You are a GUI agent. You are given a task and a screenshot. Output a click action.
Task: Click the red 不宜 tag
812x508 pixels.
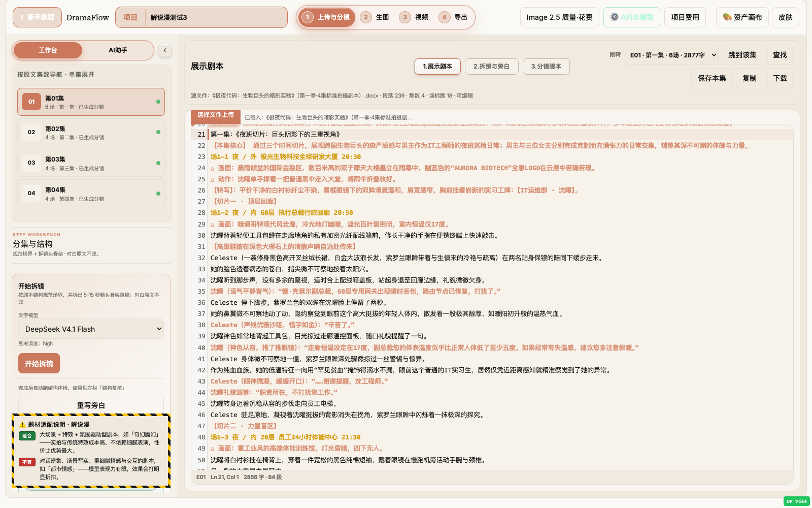[x=27, y=462]
